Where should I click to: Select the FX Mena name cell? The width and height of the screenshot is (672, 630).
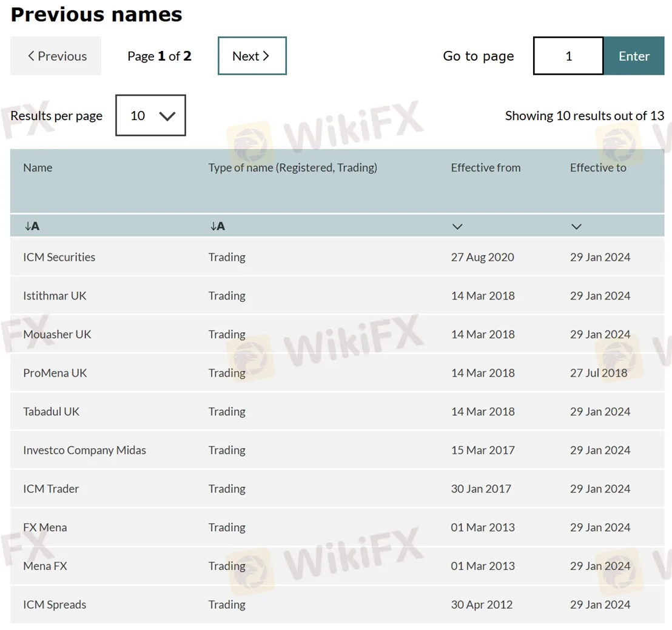45,527
